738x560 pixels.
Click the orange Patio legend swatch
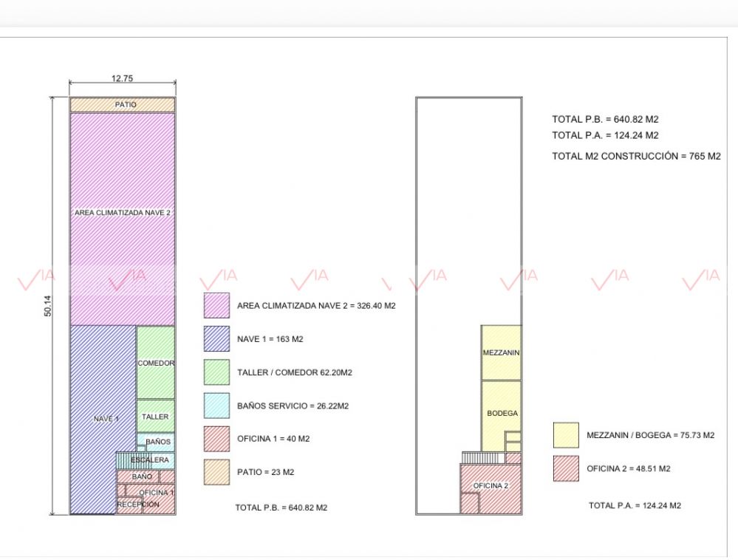pyautogui.click(x=216, y=471)
